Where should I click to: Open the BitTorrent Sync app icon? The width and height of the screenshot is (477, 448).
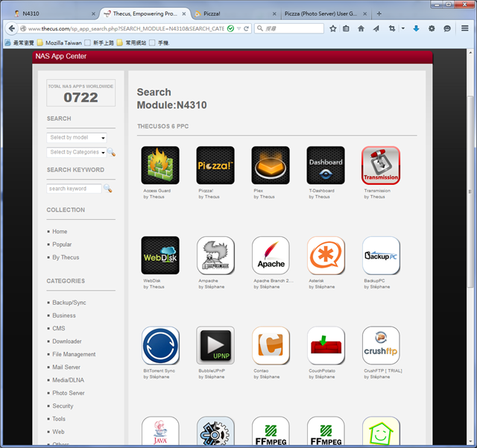click(x=160, y=345)
